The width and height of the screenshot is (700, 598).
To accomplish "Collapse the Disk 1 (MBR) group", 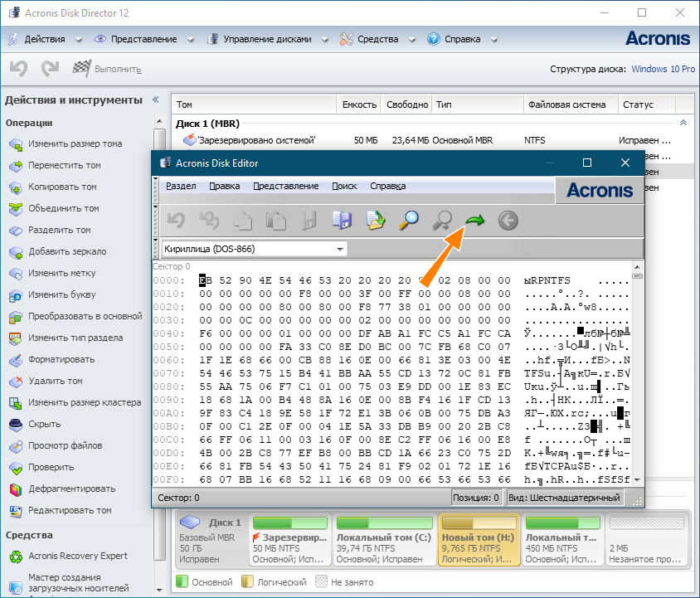I will 683,124.
